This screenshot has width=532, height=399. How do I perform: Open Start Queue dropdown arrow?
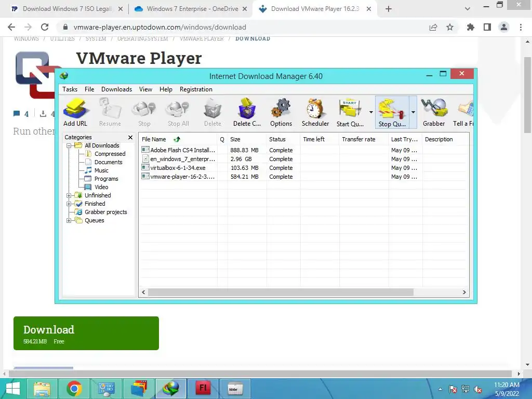coord(371,112)
